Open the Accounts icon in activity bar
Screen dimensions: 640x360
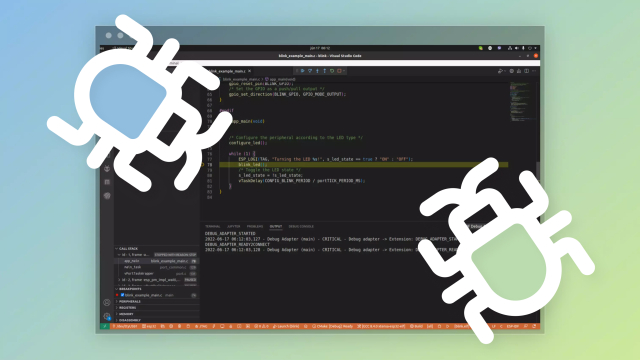coord(107,302)
